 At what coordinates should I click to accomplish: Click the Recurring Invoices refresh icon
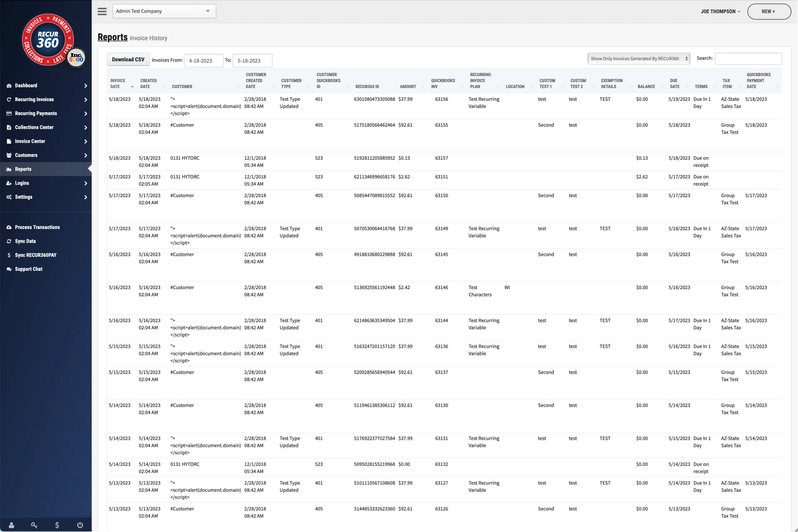click(x=9, y=99)
